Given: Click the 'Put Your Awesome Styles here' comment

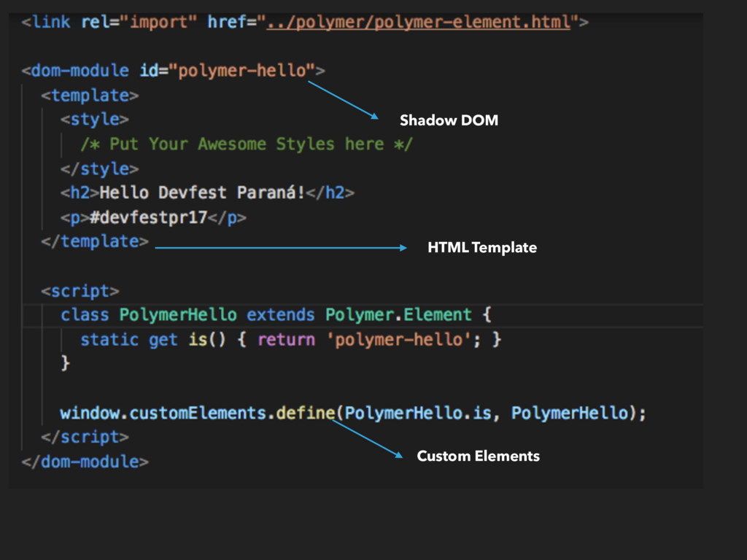Looking at the screenshot, I should tap(247, 144).
